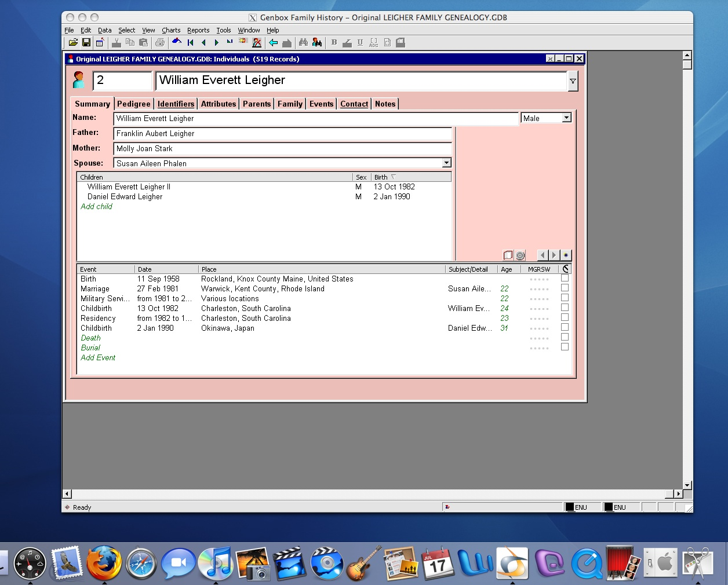Print the current record
The width and height of the screenshot is (728, 585).
click(x=160, y=42)
